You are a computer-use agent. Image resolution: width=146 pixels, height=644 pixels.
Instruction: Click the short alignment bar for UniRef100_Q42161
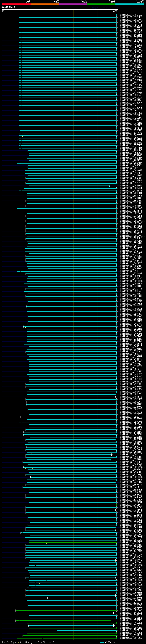coord(70,186)
